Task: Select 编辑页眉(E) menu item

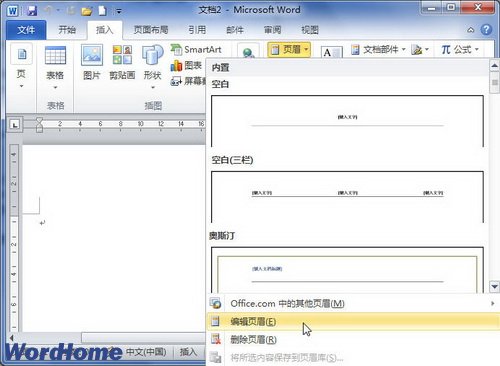Action: 353,321
